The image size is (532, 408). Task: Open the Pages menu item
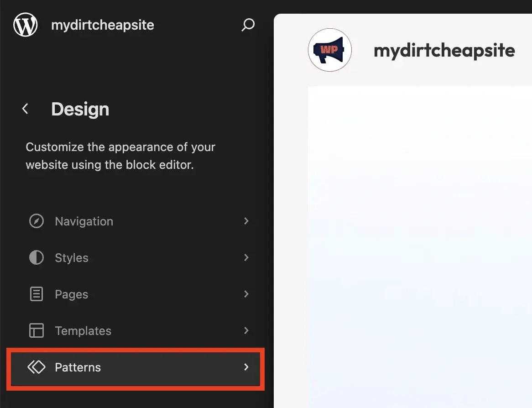(72, 294)
